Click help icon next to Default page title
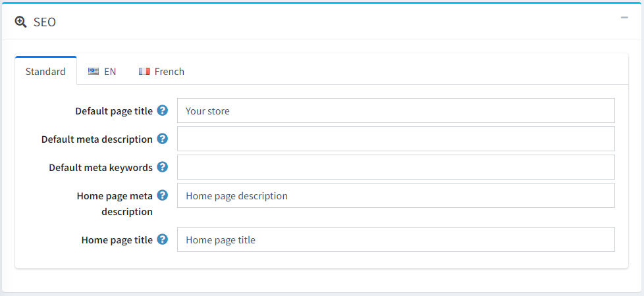This screenshot has height=296, width=644. click(163, 111)
